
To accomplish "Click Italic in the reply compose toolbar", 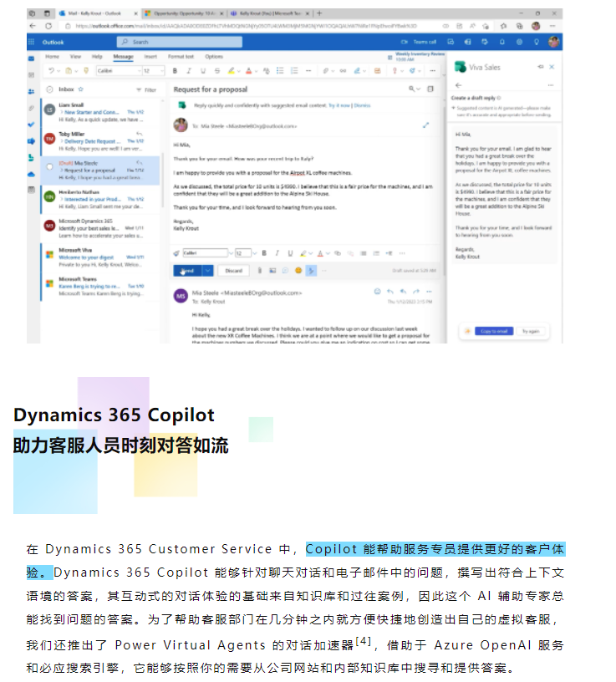I will (x=277, y=253).
